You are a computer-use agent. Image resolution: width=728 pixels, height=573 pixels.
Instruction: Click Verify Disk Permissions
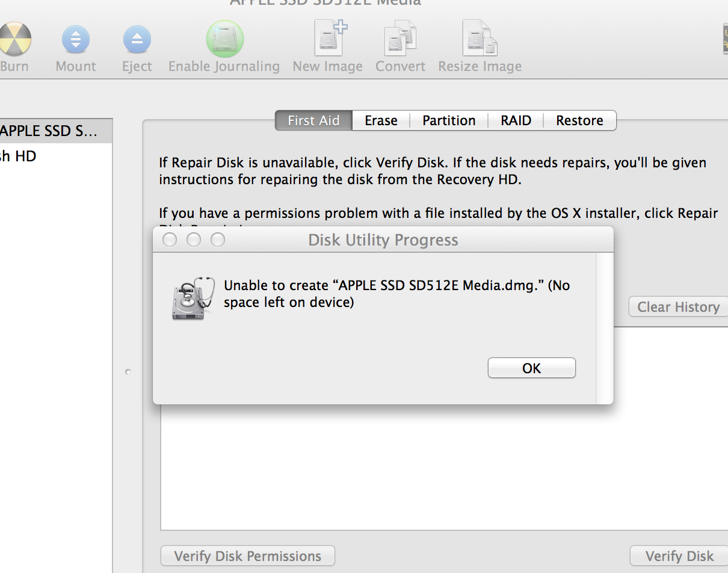(248, 556)
